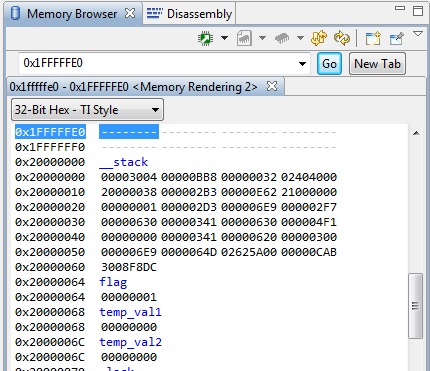Click the highlighted dashes memory cell
This screenshot has width=430, height=371.
[129, 132]
